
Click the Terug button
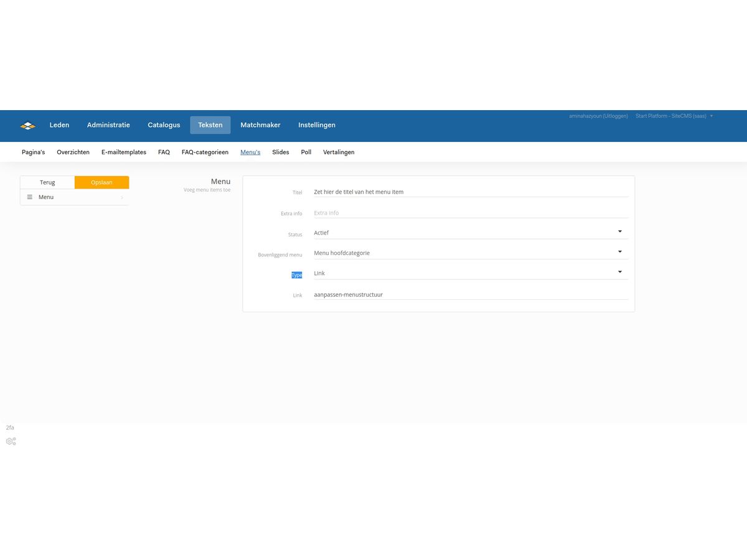point(47,182)
